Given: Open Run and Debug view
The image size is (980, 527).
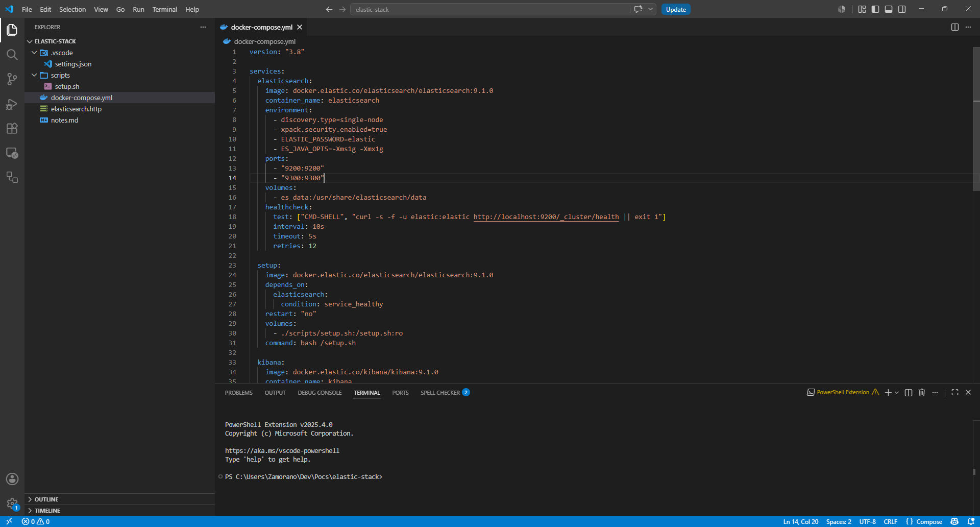Looking at the screenshot, I should pos(12,104).
